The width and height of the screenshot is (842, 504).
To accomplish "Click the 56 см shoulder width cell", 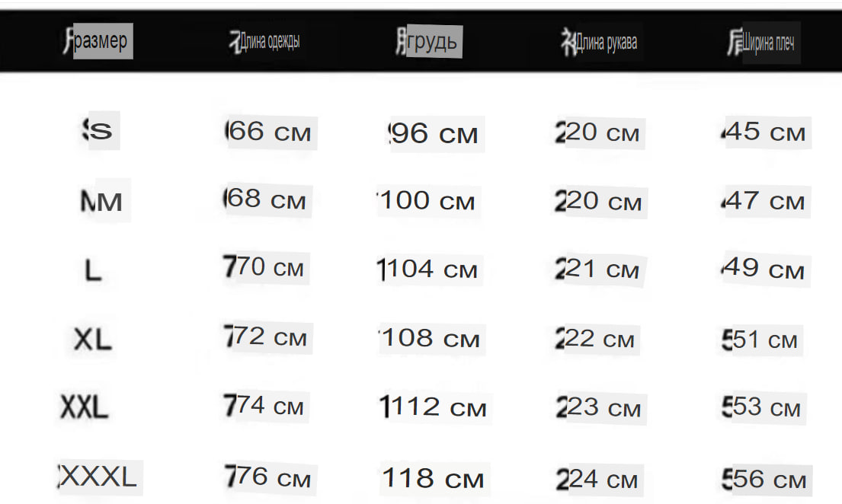I will (x=764, y=479).
